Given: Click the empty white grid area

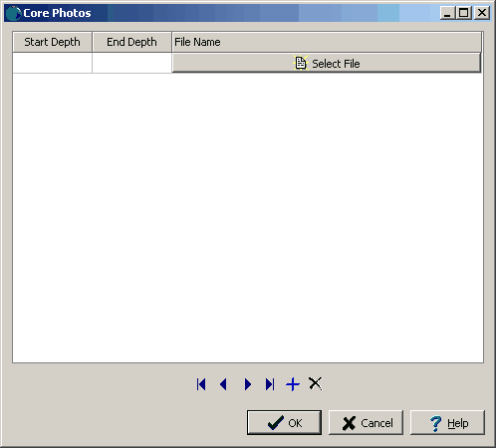Looking at the screenshot, I should click(x=248, y=218).
